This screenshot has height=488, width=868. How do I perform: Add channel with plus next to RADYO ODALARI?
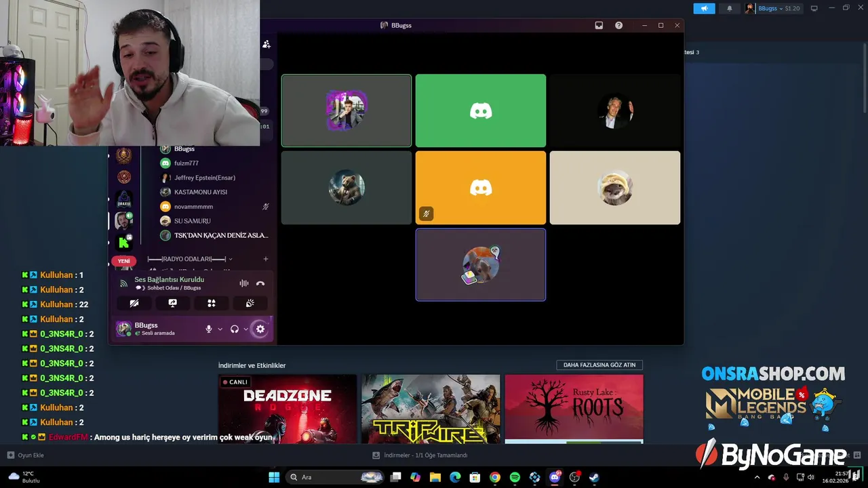(x=266, y=259)
